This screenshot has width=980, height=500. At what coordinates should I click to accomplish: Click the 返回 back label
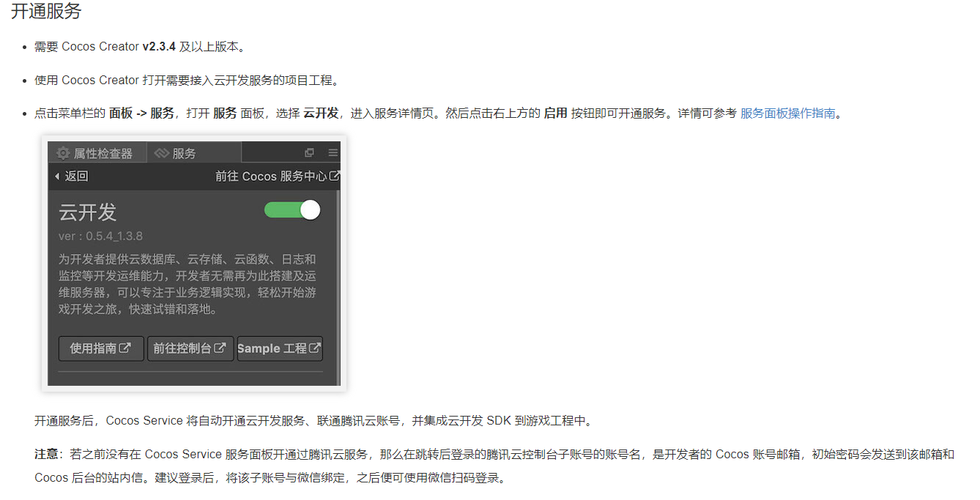tap(76, 176)
